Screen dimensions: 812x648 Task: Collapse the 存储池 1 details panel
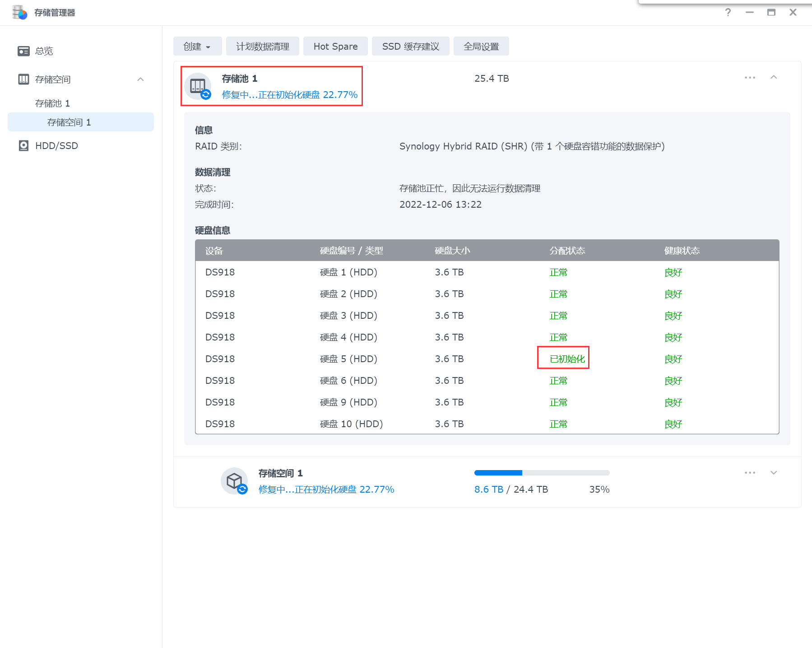point(774,78)
